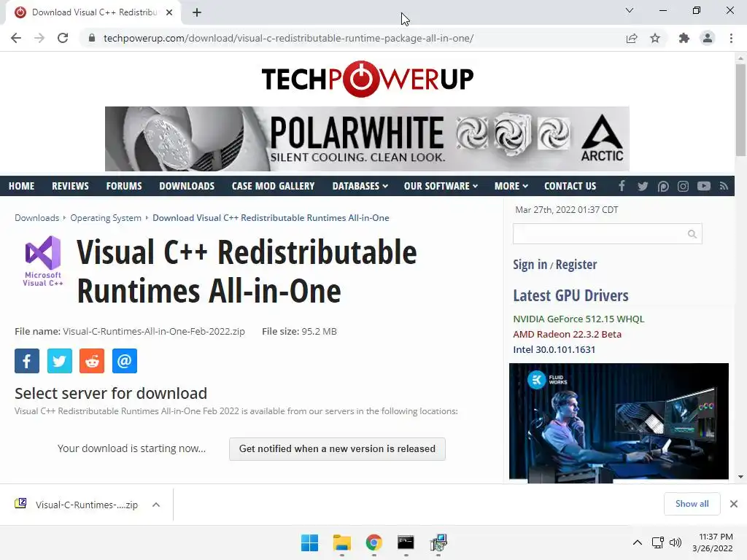Open the DOWNLOADS section
The width and height of the screenshot is (747, 560).
187,186
